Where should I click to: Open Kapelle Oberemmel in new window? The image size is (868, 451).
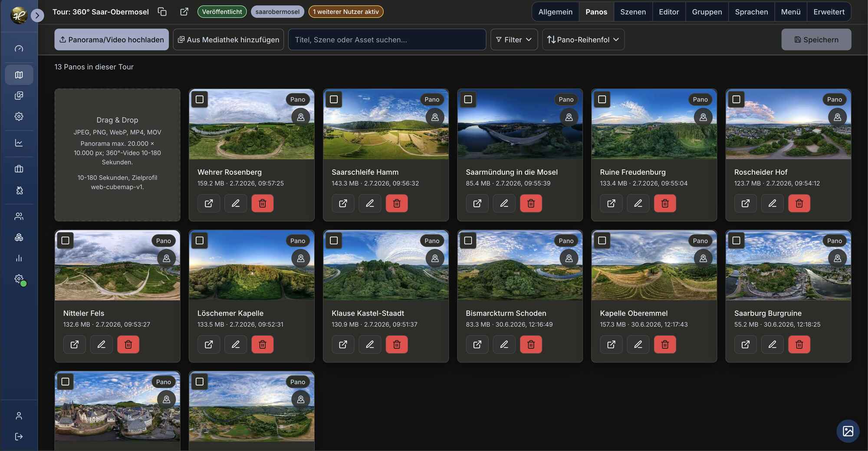pos(611,344)
